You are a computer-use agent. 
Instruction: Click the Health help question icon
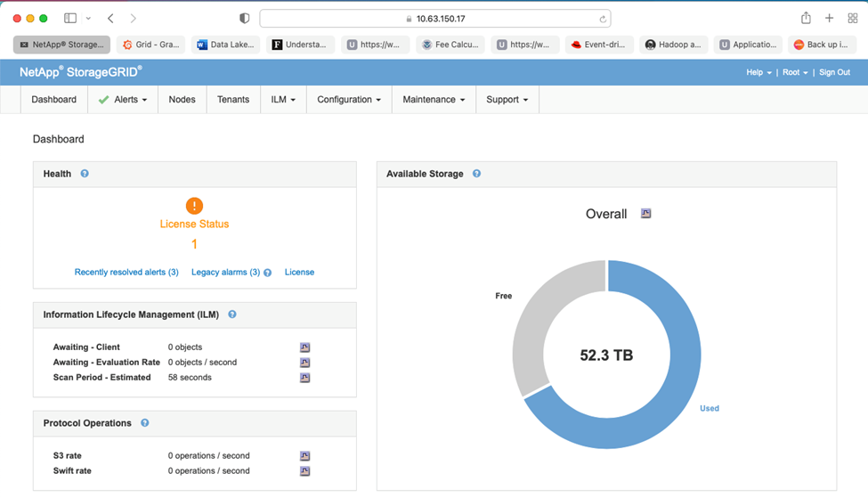(x=85, y=174)
